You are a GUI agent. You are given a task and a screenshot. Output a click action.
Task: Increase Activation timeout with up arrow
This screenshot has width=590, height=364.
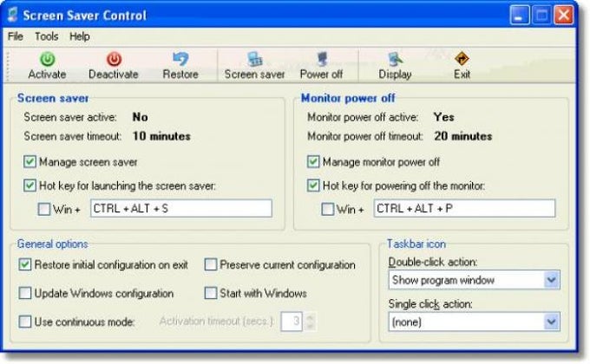(310, 317)
